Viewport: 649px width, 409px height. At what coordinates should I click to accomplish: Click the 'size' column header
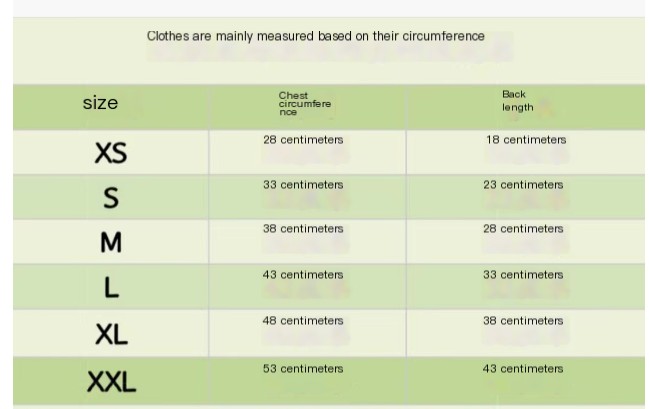pyautogui.click(x=100, y=103)
